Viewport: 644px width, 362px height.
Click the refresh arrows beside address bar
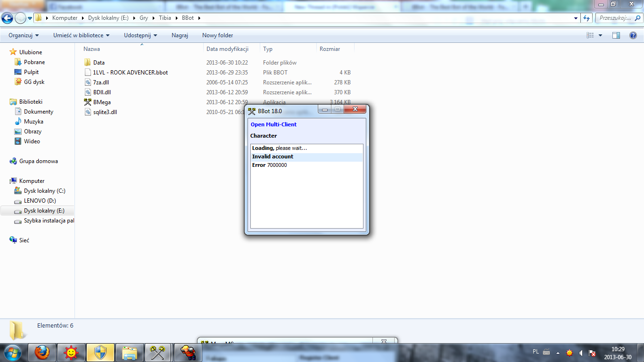pyautogui.click(x=586, y=18)
